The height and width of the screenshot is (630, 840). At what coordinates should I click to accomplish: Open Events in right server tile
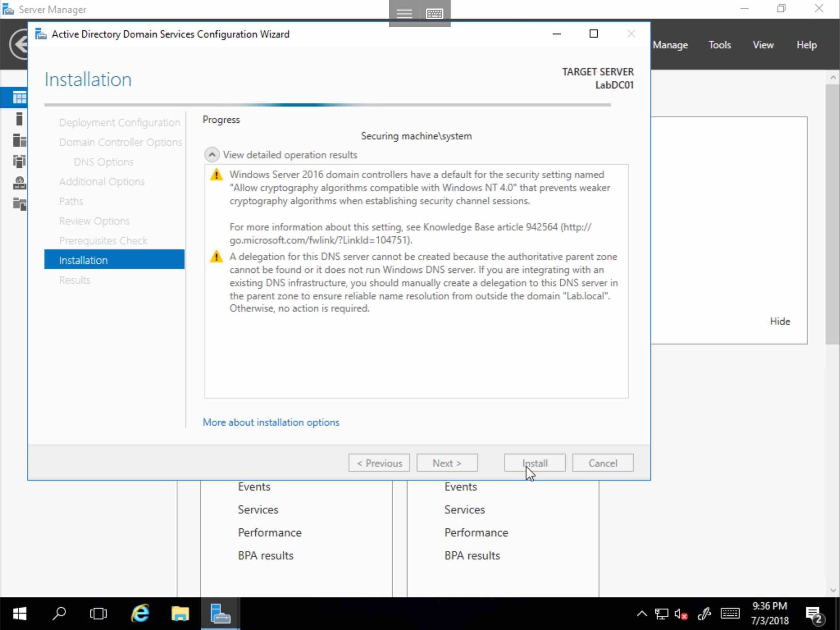coord(461,486)
